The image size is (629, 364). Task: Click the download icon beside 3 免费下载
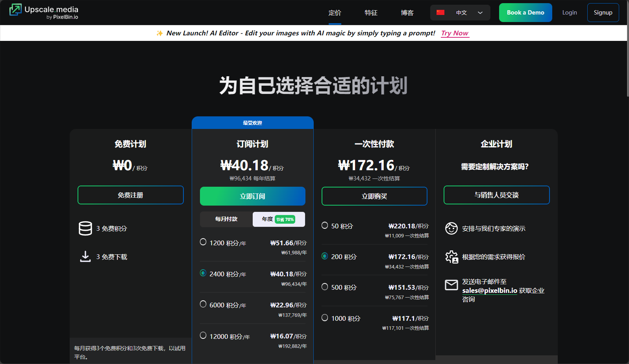pos(85,256)
